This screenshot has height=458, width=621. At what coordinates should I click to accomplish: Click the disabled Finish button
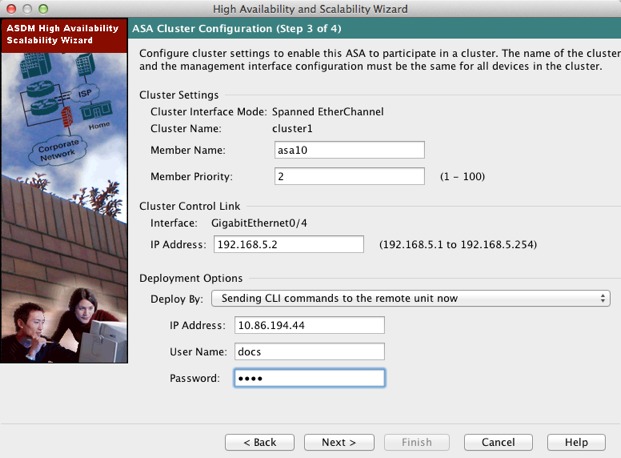coord(417,442)
